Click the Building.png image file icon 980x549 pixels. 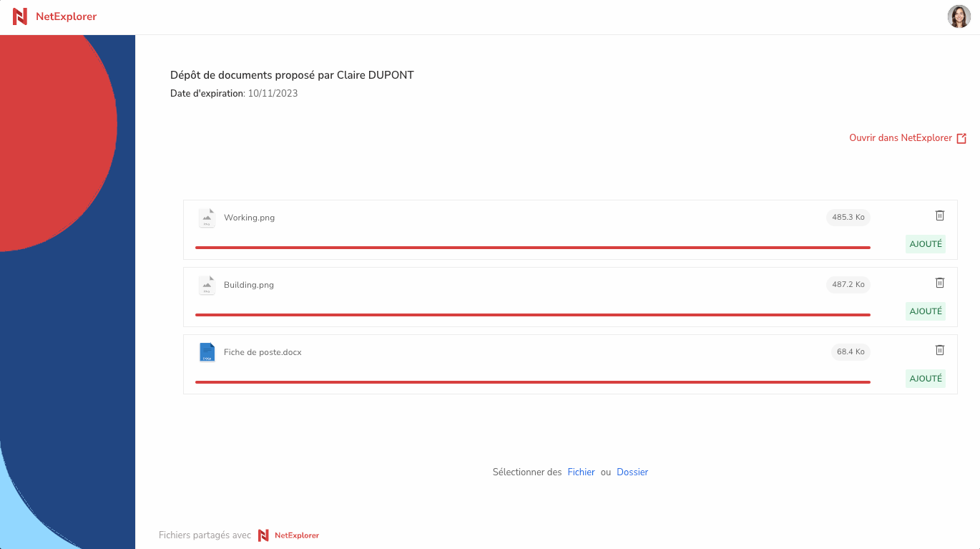pos(207,286)
